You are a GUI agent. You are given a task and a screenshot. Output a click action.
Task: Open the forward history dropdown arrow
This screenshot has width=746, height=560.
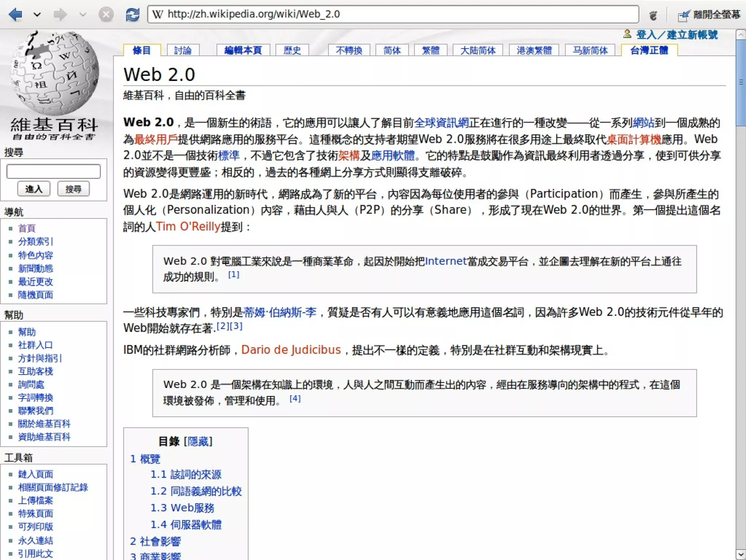83,15
